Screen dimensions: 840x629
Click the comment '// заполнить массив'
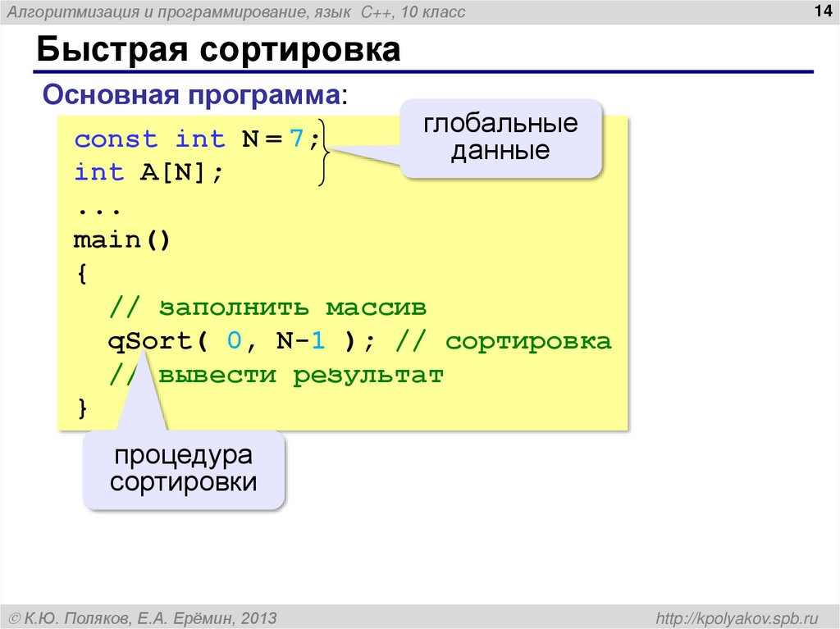267,307
